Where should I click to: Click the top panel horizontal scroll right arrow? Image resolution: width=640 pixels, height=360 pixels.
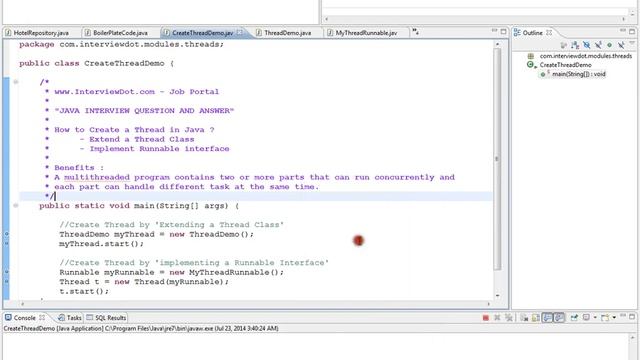(624, 19)
